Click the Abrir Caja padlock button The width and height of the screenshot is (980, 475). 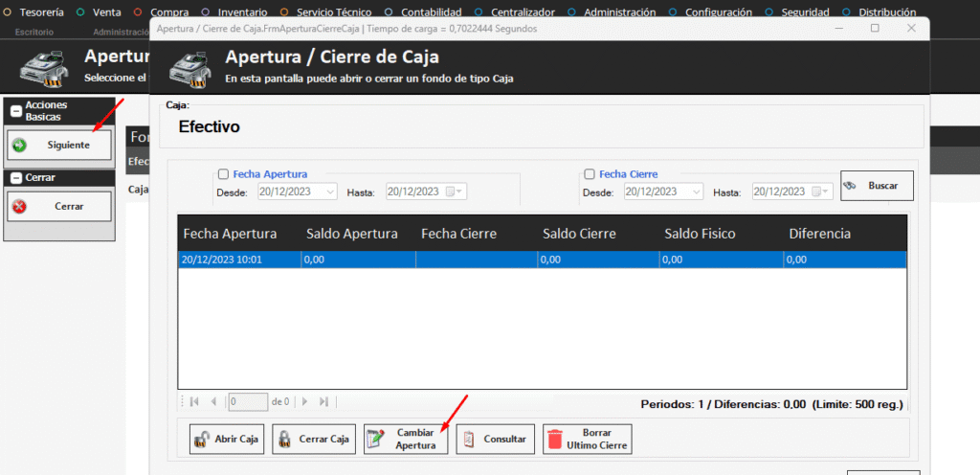(226, 440)
